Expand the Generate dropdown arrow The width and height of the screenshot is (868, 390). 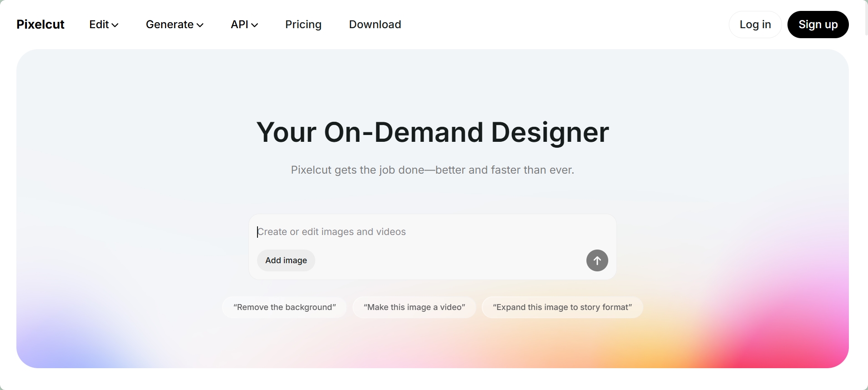pos(200,25)
